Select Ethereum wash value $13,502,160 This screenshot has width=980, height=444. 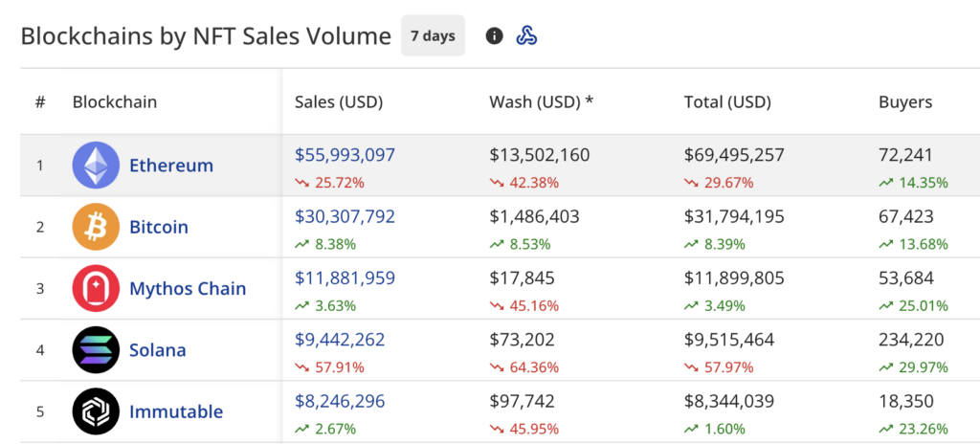tap(540, 155)
